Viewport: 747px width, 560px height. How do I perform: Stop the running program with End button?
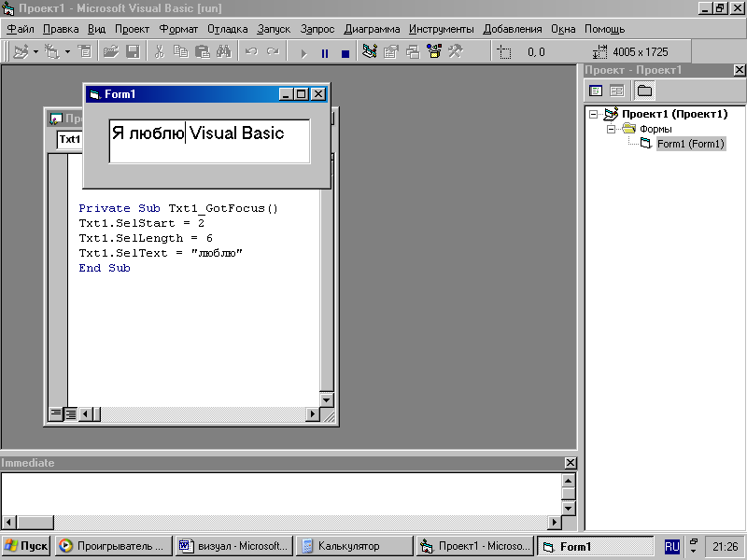(x=345, y=53)
